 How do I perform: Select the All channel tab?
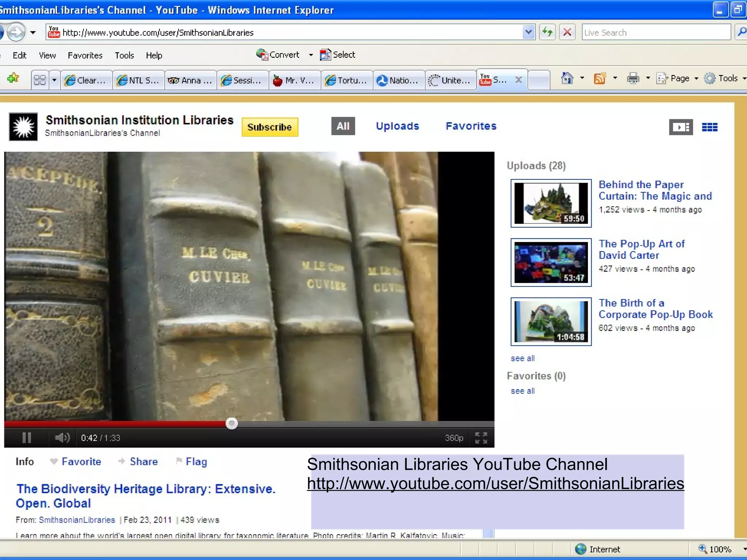click(343, 126)
